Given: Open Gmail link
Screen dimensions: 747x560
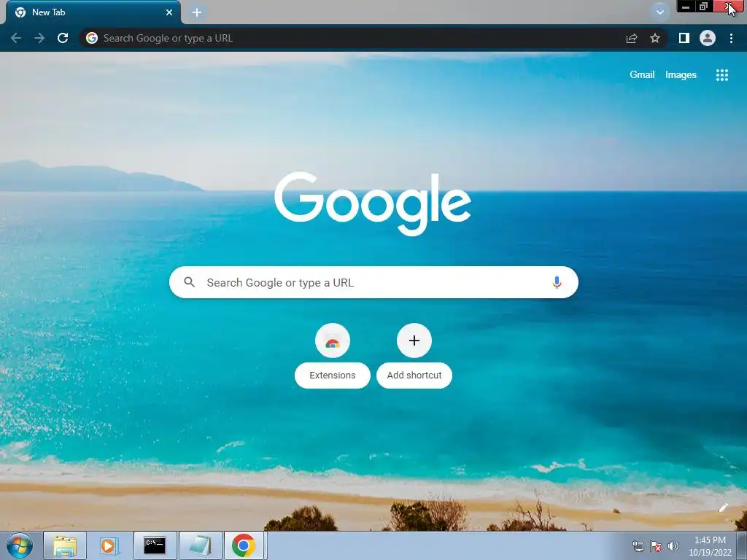Looking at the screenshot, I should pos(642,75).
